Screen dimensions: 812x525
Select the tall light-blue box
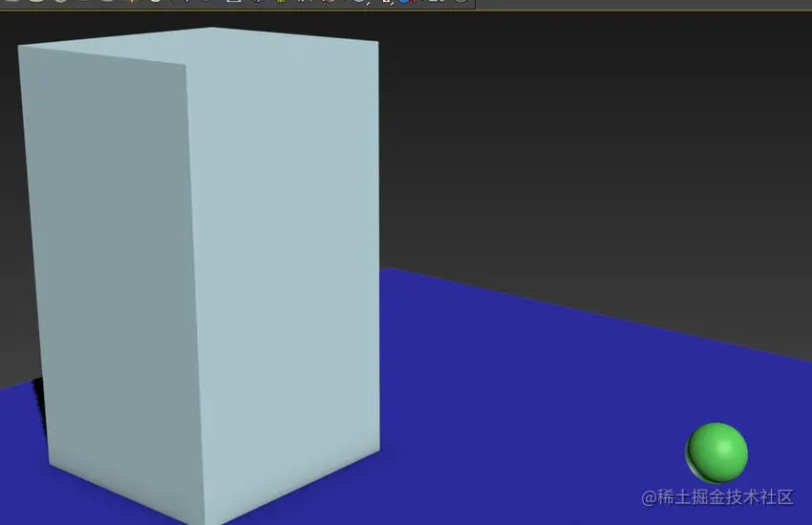coord(200,276)
